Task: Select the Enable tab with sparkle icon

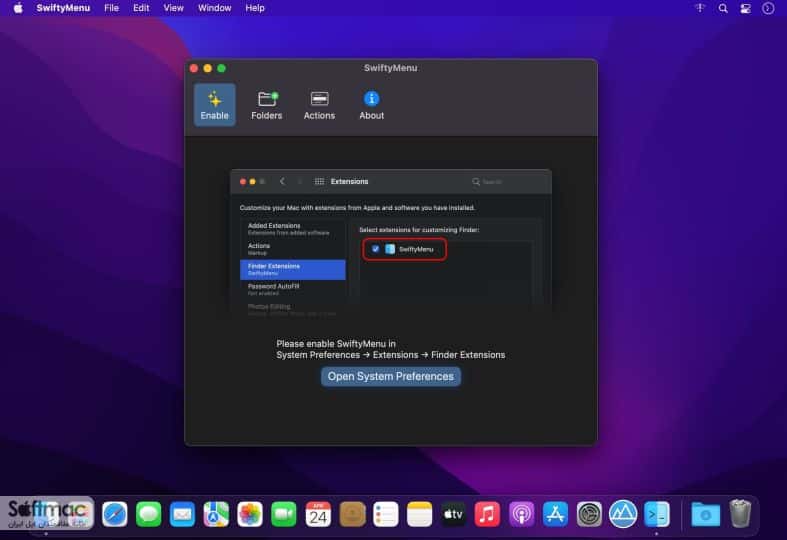Action: tap(214, 105)
